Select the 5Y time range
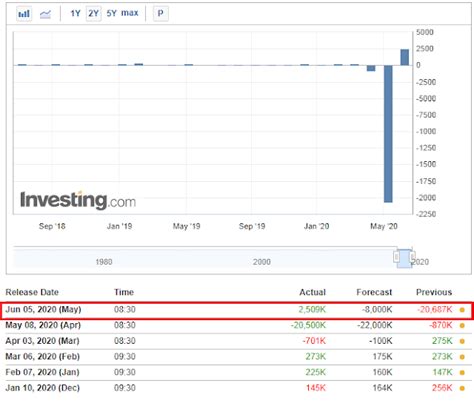The height and width of the screenshot is (403, 474). click(x=111, y=13)
